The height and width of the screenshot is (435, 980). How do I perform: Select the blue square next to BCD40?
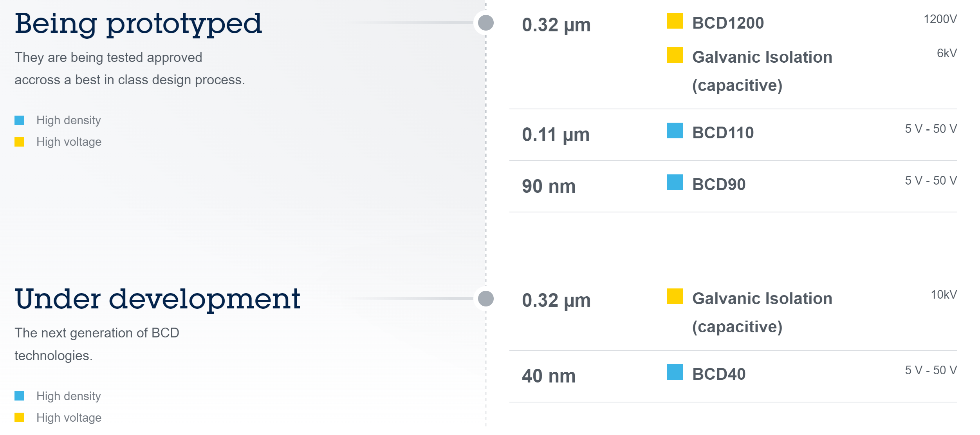point(675,372)
